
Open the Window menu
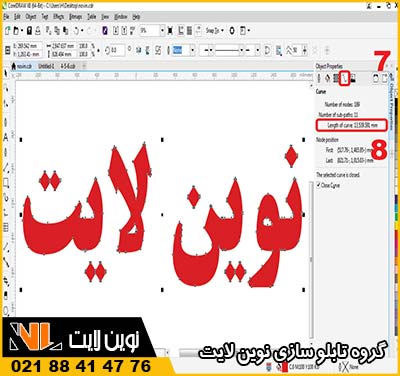(x=121, y=17)
